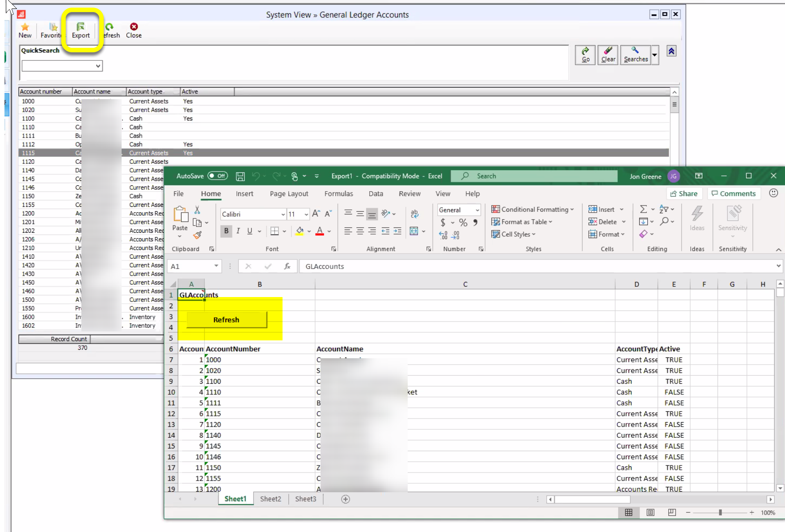Click the Format Painter brush icon
The height and width of the screenshot is (532, 785).
tap(197, 235)
